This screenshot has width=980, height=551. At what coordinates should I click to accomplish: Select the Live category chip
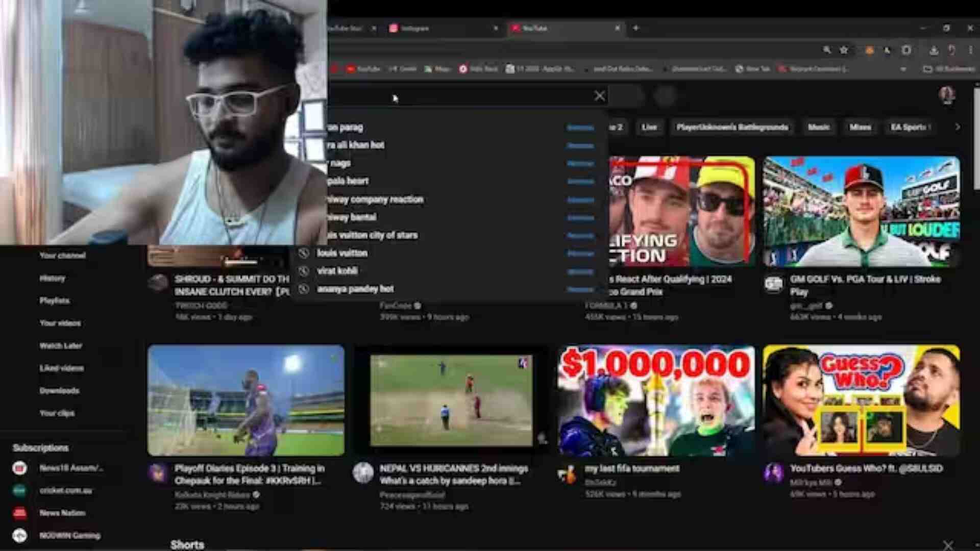(649, 127)
